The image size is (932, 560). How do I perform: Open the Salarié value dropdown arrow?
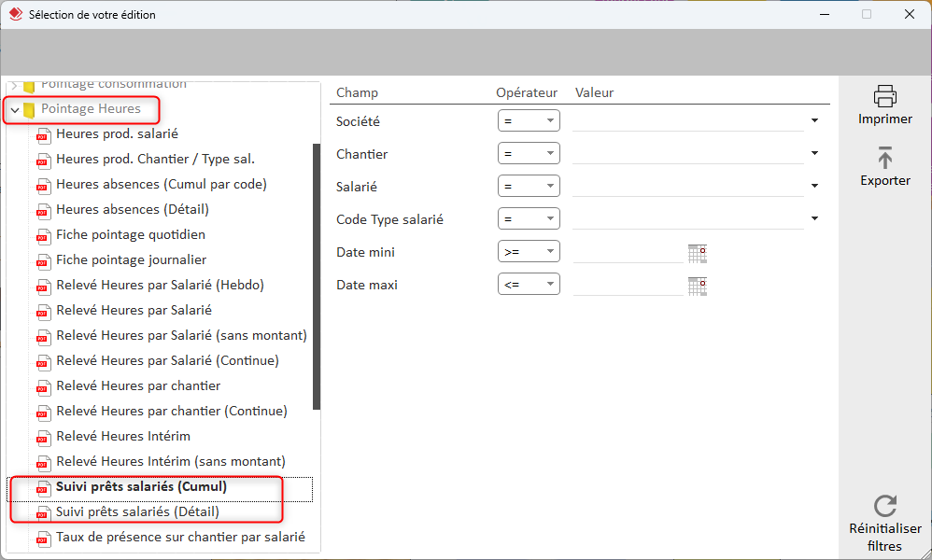pyautogui.click(x=814, y=187)
